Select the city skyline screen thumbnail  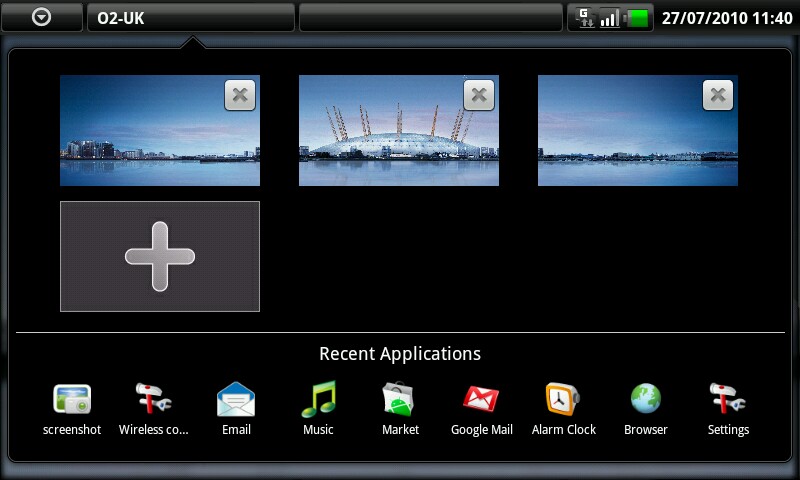click(x=160, y=131)
